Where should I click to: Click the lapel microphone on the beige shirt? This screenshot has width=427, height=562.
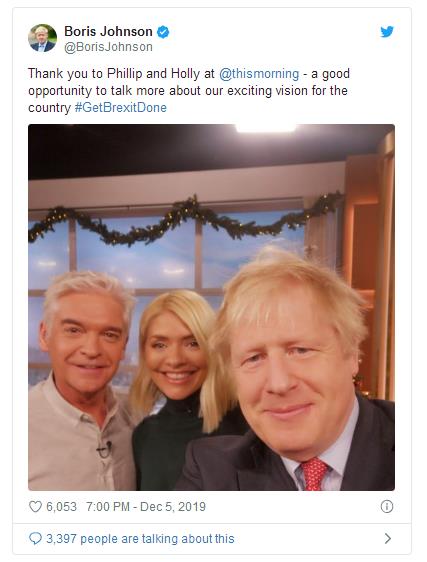pos(104,449)
